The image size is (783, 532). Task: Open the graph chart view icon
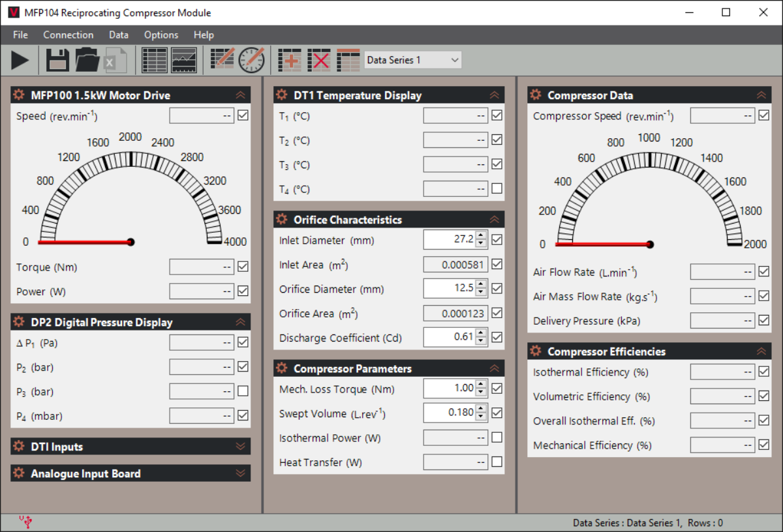pyautogui.click(x=184, y=60)
